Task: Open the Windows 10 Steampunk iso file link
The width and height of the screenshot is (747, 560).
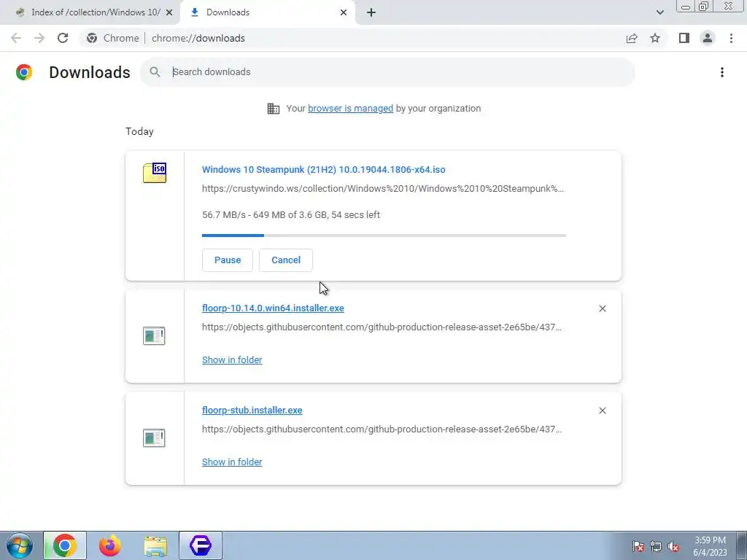Action: point(323,169)
